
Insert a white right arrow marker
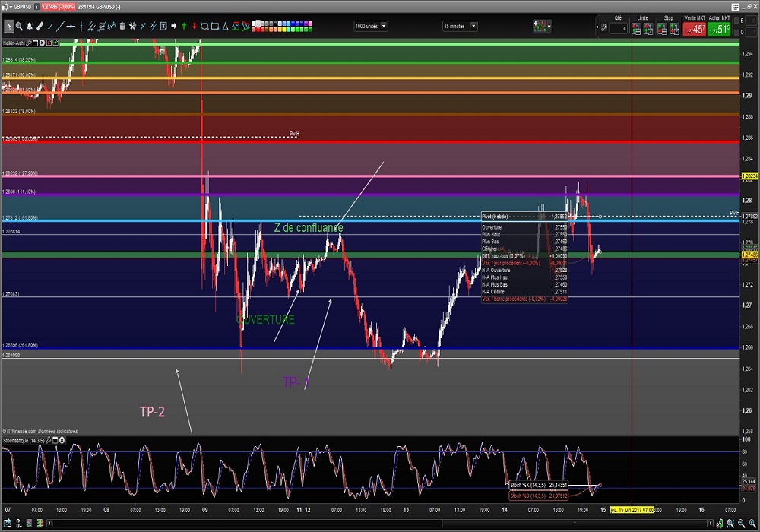174,26
